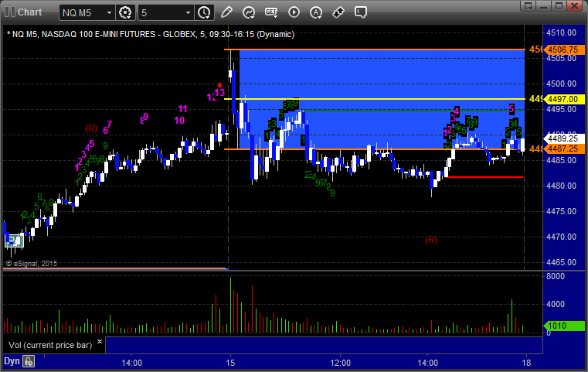Click the white 4489.25 last price label
588x372 pixels.
pos(563,138)
